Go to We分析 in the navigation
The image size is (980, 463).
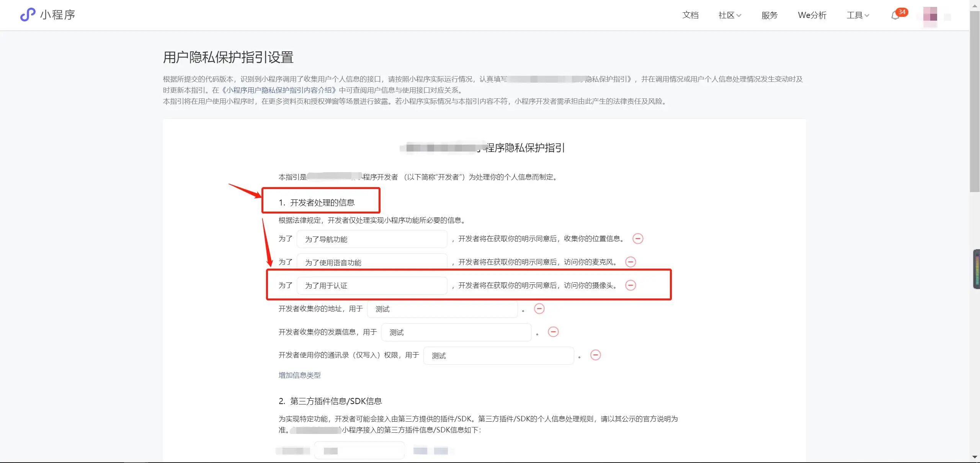(812, 15)
